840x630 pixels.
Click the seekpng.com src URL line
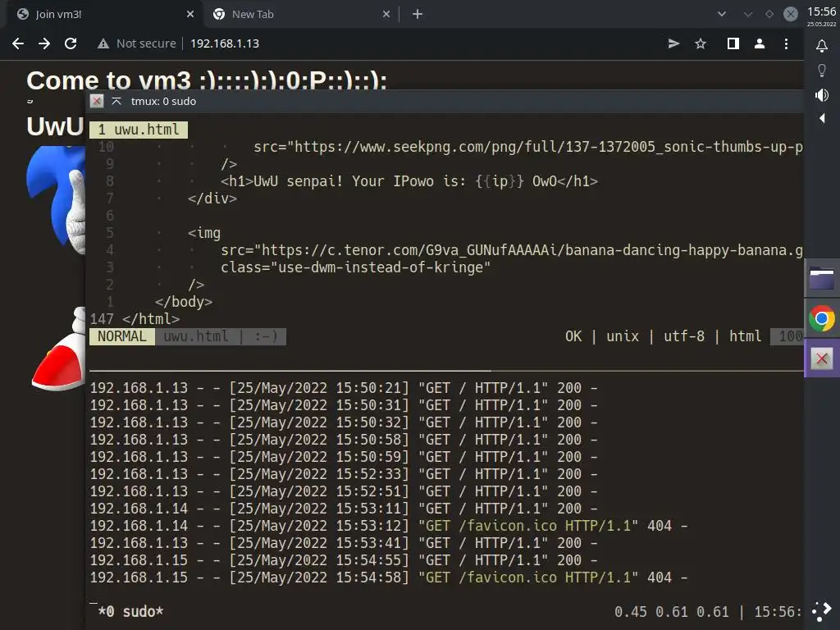coord(528,147)
